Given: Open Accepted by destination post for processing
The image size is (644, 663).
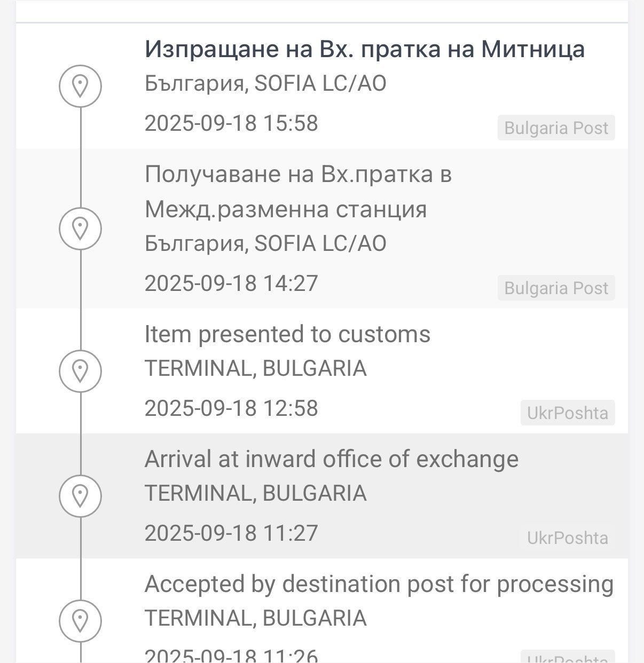Looking at the screenshot, I should point(379,584).
